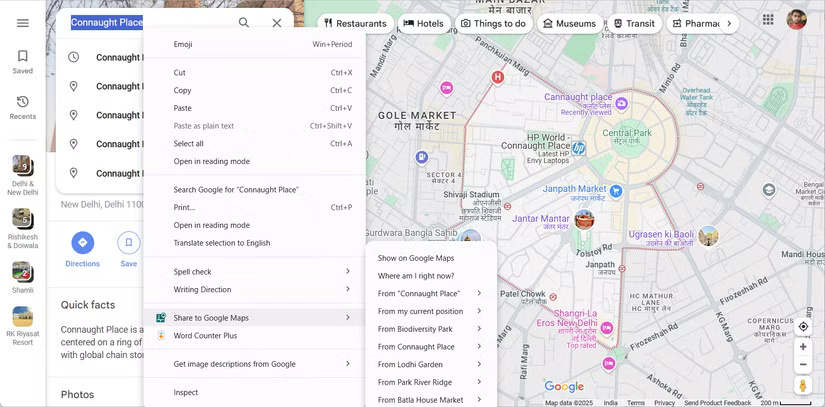825x407 pixels.
Task: Open the Google apps grid icon
Action: tap(767, 20)
